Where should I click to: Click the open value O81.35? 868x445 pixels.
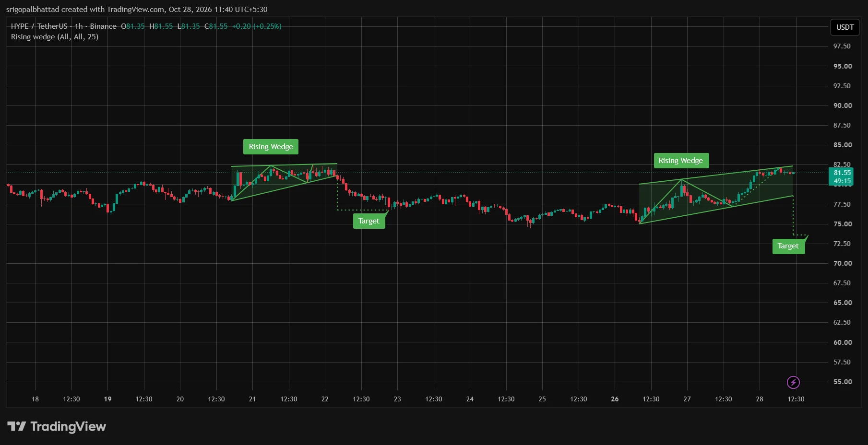(133, 26)
